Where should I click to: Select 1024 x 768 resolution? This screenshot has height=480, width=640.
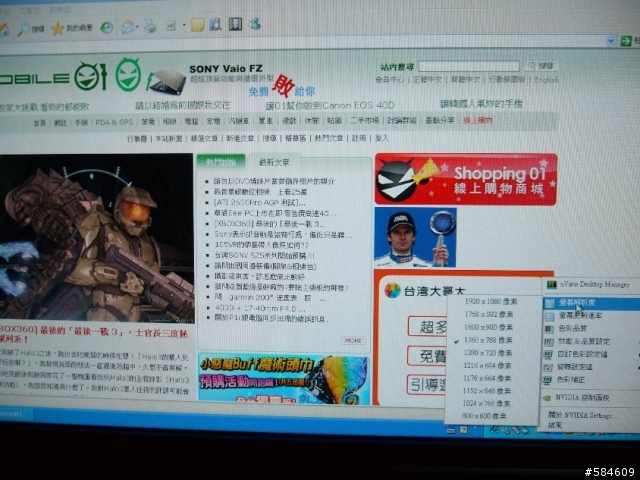486,403
